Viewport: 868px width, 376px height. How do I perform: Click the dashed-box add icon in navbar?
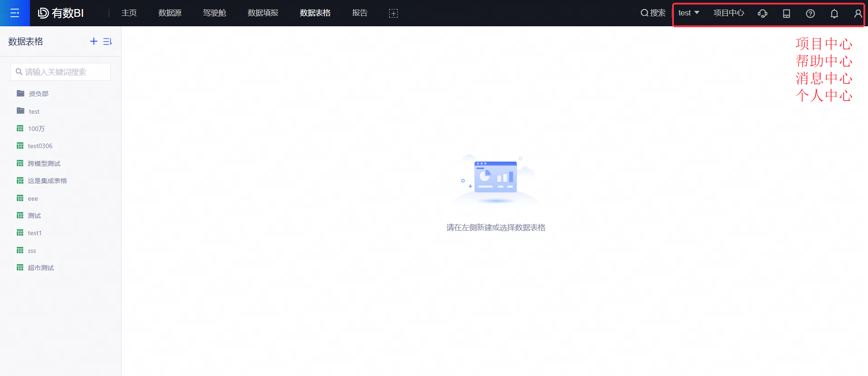(393, 14)
